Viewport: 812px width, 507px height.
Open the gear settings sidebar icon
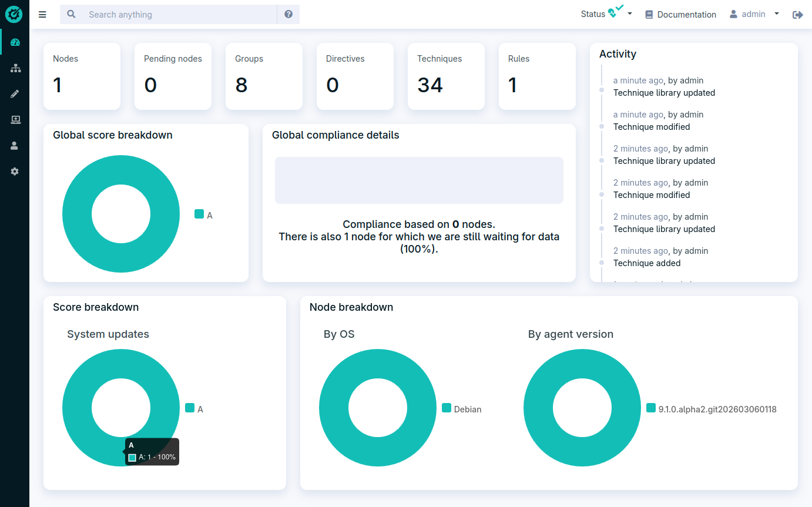point(15,172)
